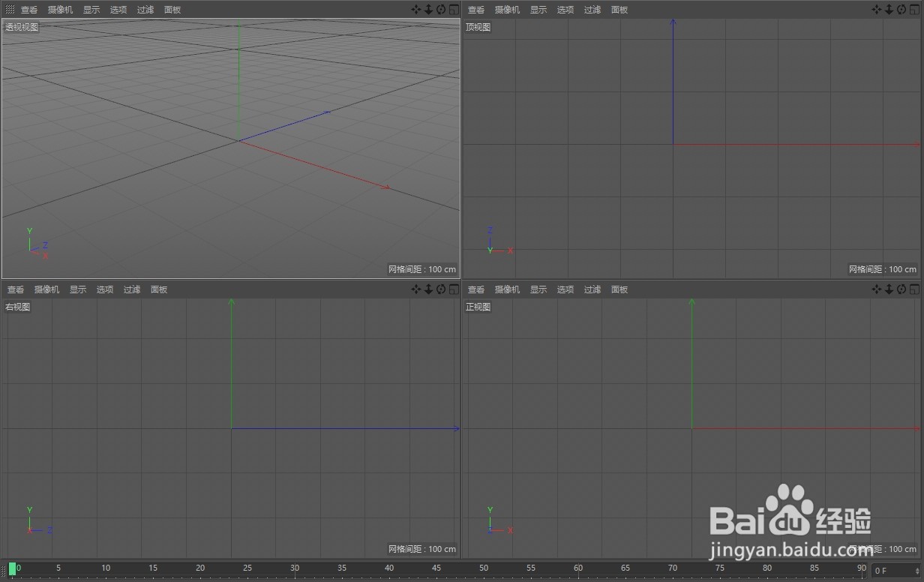Open 面板 menu in top view (顶视图)
This screenshot has width=924, height=582.
[619, 10]
